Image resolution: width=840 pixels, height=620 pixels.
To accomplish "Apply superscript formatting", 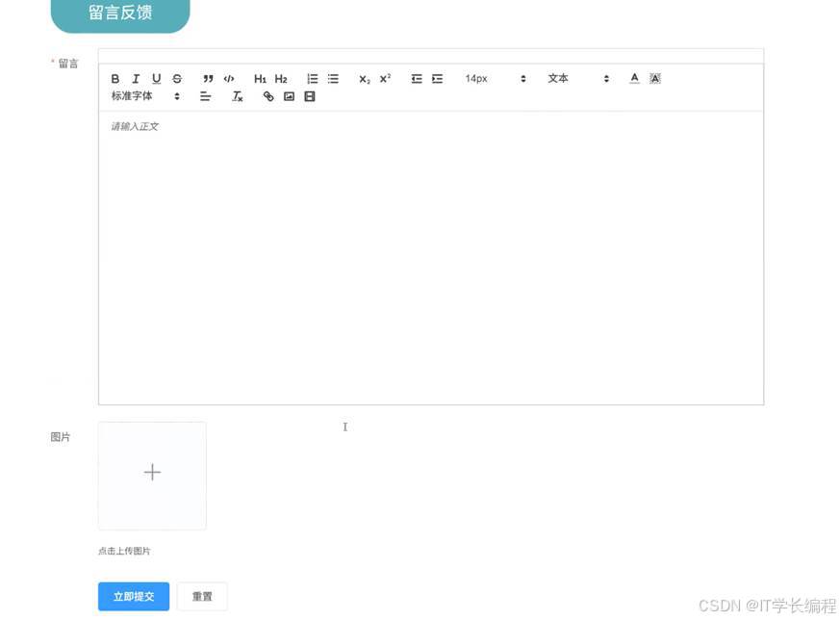I will pos(385,79).
